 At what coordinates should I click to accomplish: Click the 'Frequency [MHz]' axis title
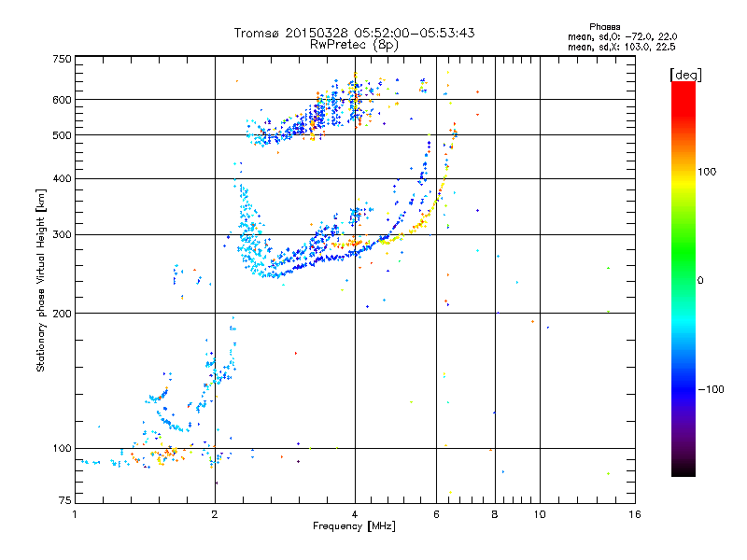pyautogui.click(x=354, y=526)
